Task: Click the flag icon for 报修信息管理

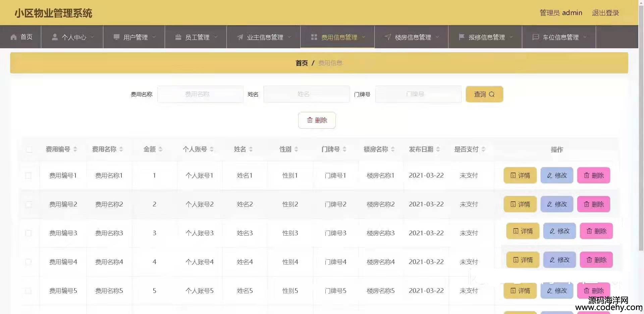Action: 462,37
